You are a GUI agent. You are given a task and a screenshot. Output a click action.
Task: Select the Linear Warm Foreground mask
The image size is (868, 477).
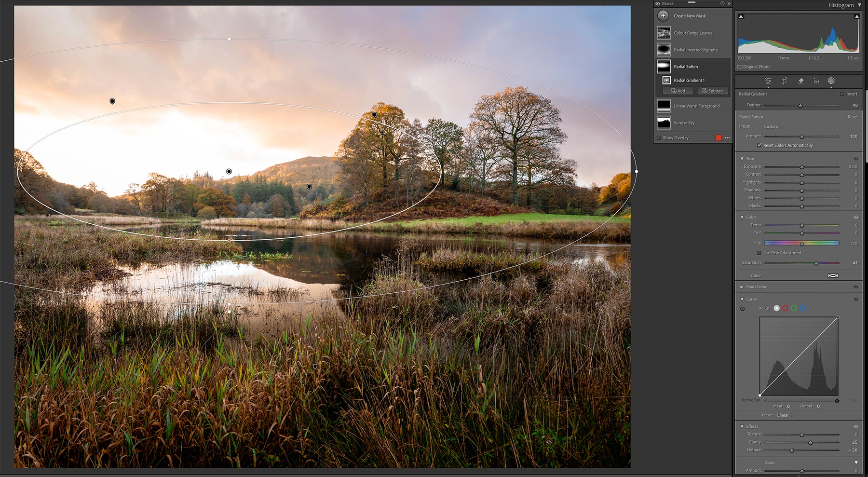click(696, 106)
